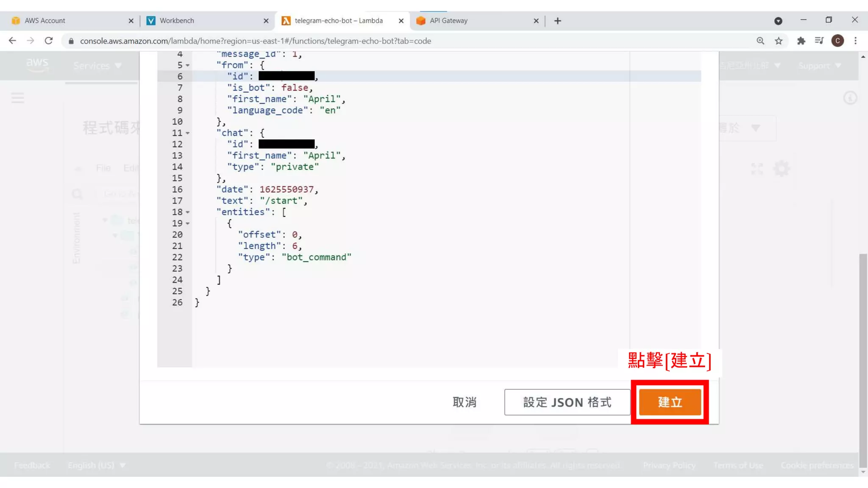868x488 pixels.
Task: Collapse the "from" block fold arrow on line 5
Action: (x=187, y=65)
